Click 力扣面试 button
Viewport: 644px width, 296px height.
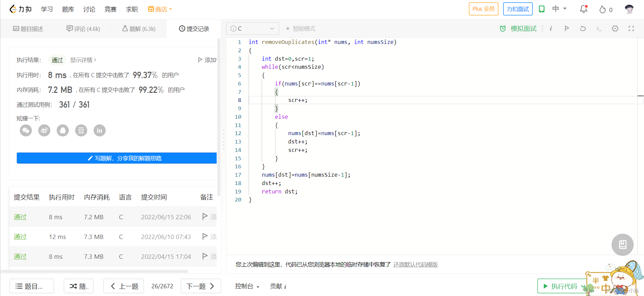click(x=518, y=9)
